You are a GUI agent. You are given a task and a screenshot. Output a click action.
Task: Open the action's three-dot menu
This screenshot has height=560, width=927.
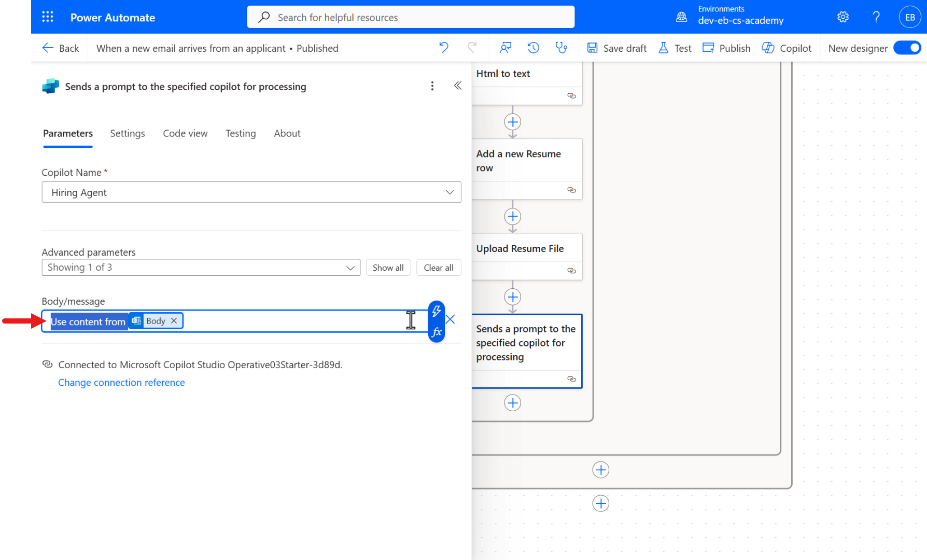(x=432, y=86)
